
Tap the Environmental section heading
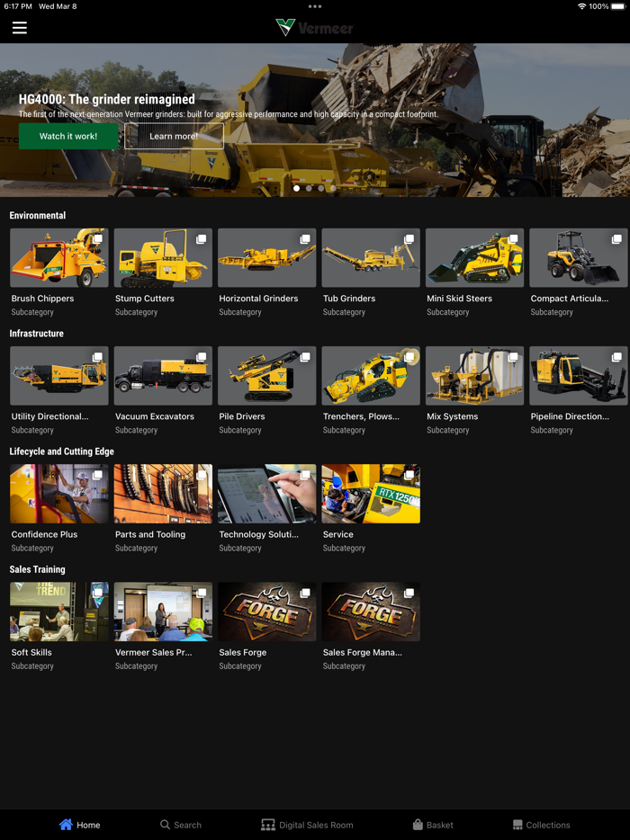pyautogui.click(x=38, y=215)
